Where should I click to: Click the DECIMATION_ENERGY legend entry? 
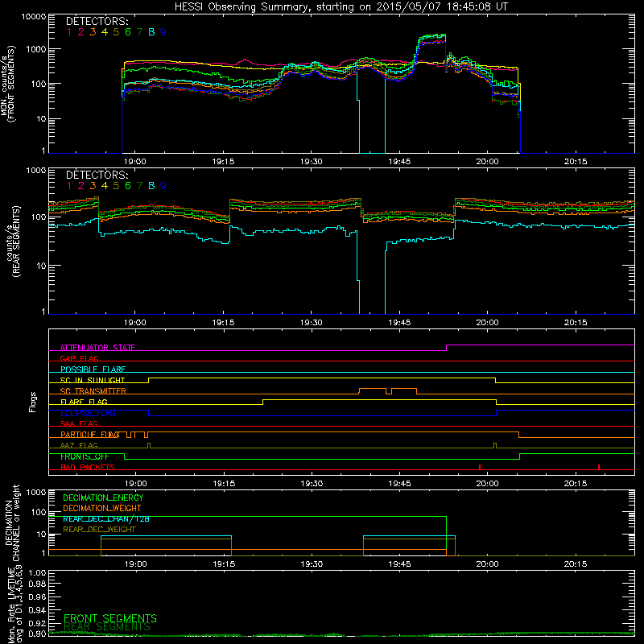pos(103,497)
